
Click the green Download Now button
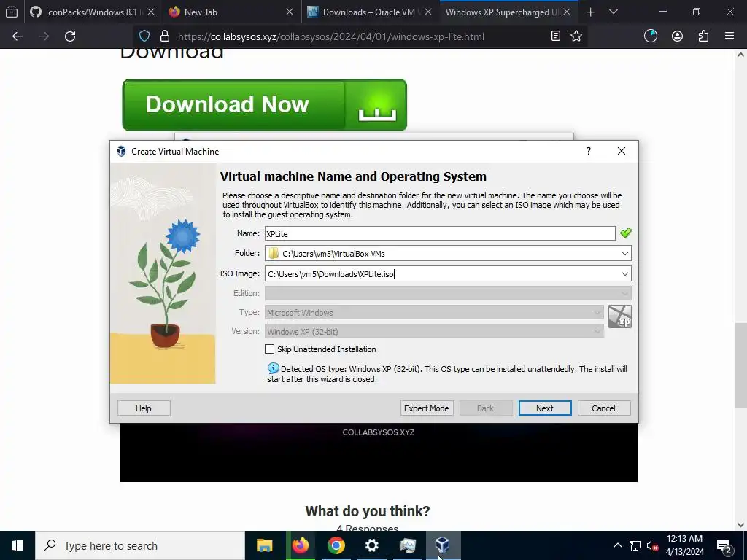click(x=264, y=105)
